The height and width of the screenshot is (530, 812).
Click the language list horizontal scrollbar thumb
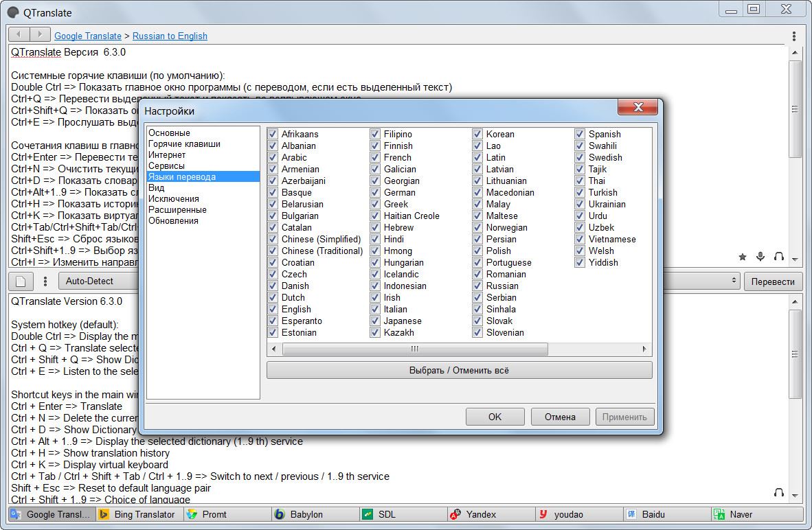(415, 349)
